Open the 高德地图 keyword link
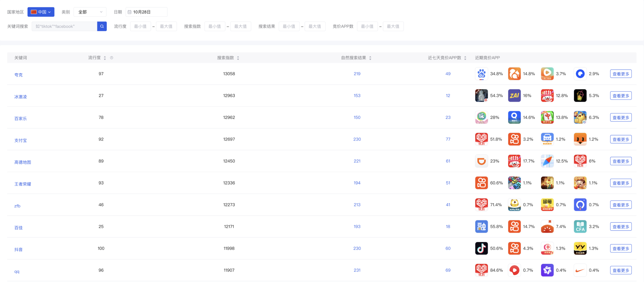Viewport: 644px width, 282px height. [x=22, y=162]
